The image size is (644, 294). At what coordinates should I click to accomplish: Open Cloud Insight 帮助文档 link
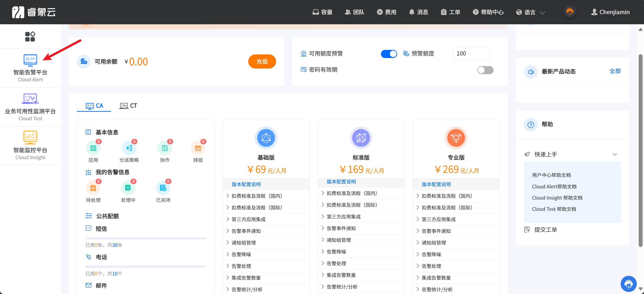point(557,198)
